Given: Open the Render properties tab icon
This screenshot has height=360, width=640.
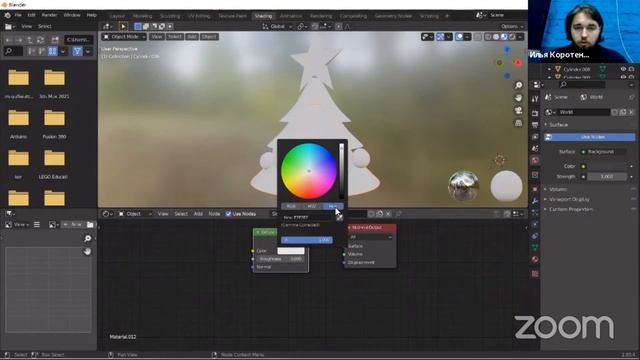Looking at the screenshot, I should coord(535,112).
